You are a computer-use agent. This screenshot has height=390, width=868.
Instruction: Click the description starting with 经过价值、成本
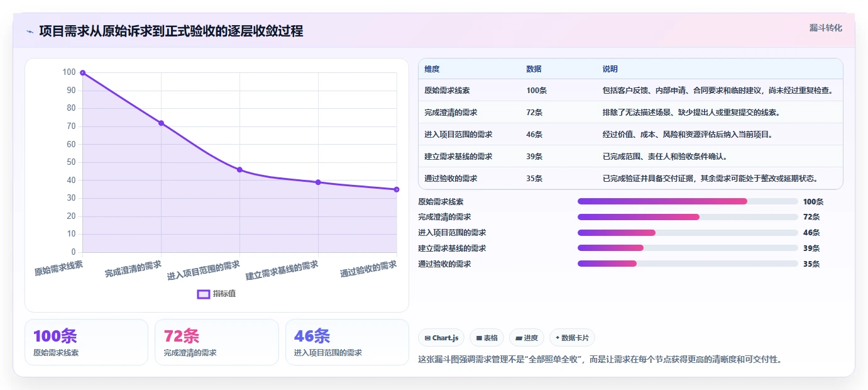coord(688,135)
